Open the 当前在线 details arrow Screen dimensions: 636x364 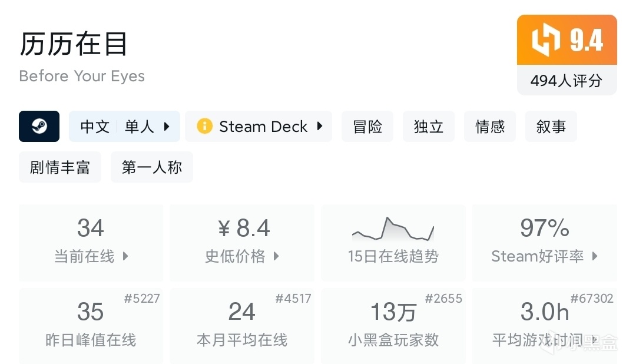(125, 256)
